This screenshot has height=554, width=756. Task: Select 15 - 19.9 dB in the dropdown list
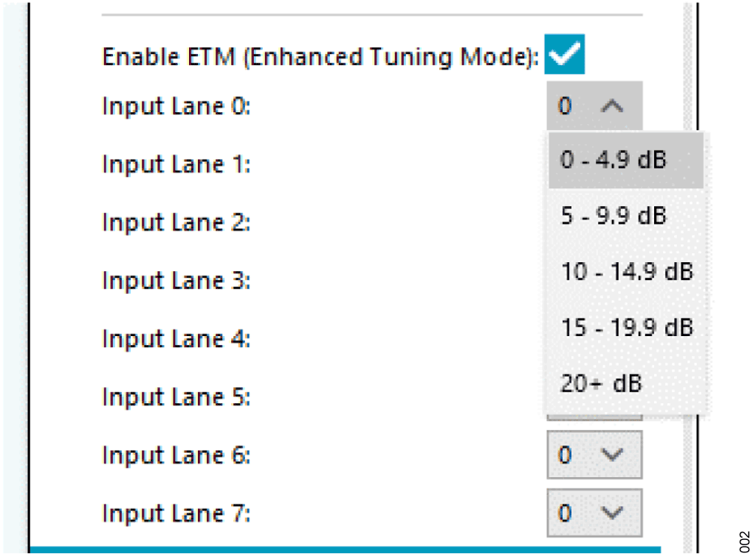(x=626, y=327)
